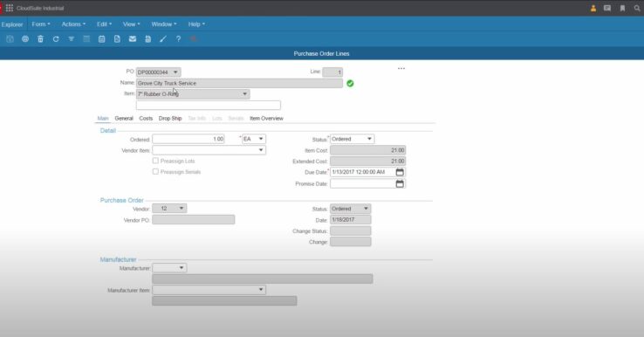This screenshot has height=337, width=644.
Task: Click the document page toolbar icon
Action: [117, 39]
